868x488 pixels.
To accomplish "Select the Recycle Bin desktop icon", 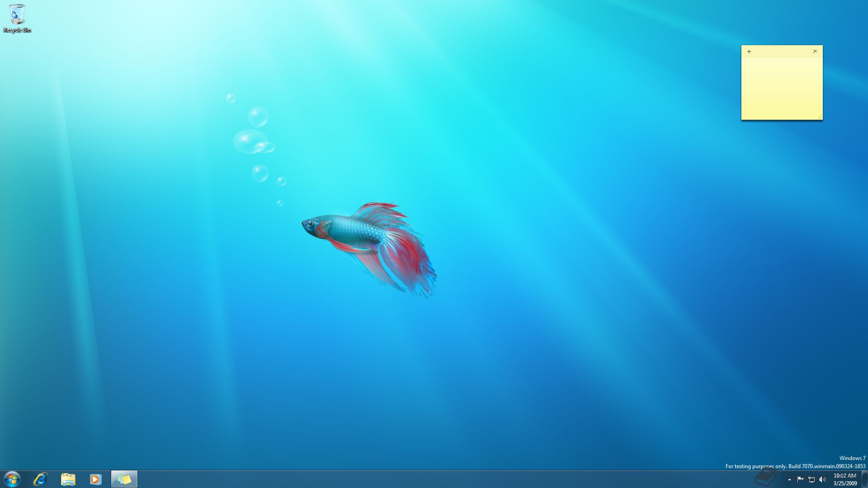I will 17,19.
